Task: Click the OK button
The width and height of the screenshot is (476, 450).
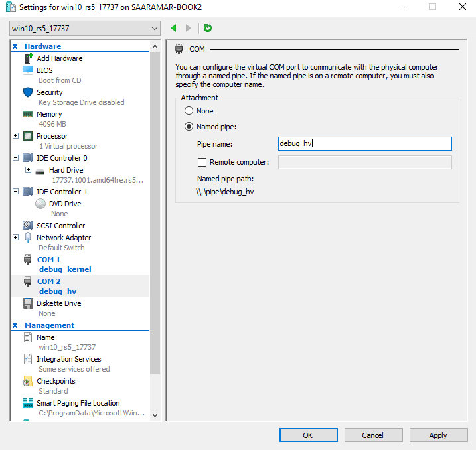Action: 309,435
